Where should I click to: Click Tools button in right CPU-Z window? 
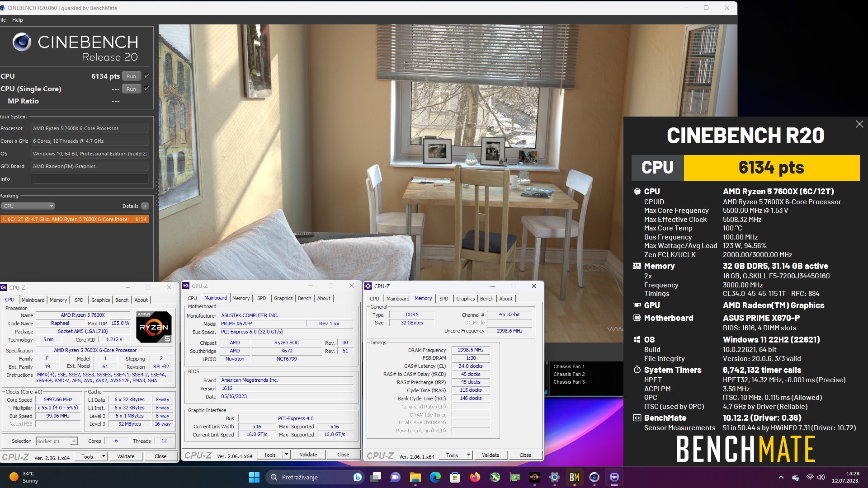coord(452,455)
